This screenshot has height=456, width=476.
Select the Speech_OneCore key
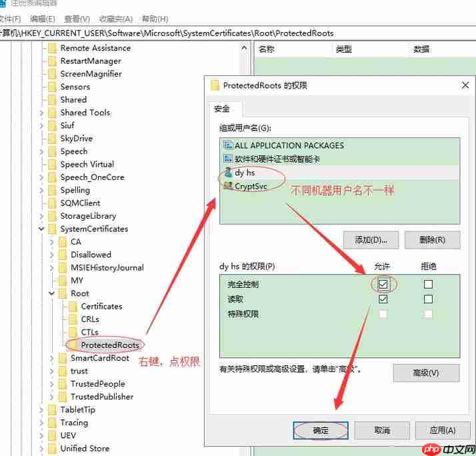92,177
